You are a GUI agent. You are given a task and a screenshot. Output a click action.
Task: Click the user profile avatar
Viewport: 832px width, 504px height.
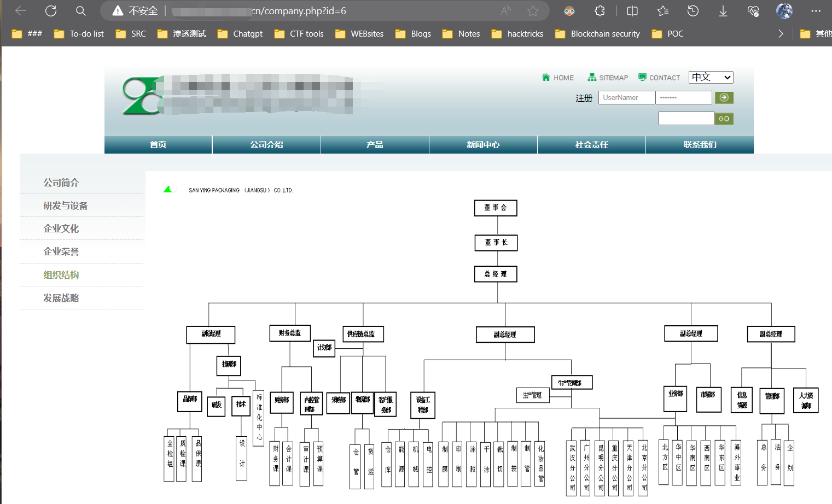click(784, 11)
